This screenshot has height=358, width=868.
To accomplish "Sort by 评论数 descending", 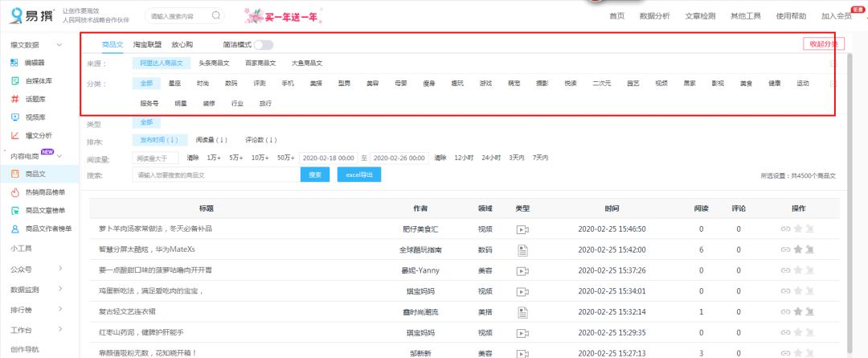I will coord(261,140).
